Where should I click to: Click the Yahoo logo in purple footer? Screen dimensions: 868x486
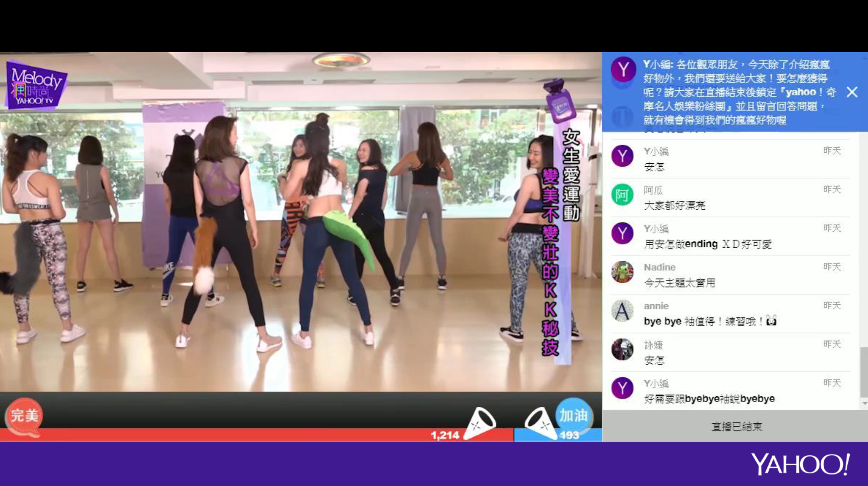800,464
